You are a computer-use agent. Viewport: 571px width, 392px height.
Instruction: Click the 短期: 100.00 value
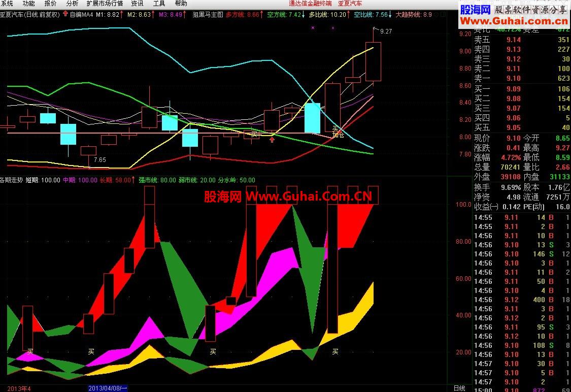pos(43,180)
